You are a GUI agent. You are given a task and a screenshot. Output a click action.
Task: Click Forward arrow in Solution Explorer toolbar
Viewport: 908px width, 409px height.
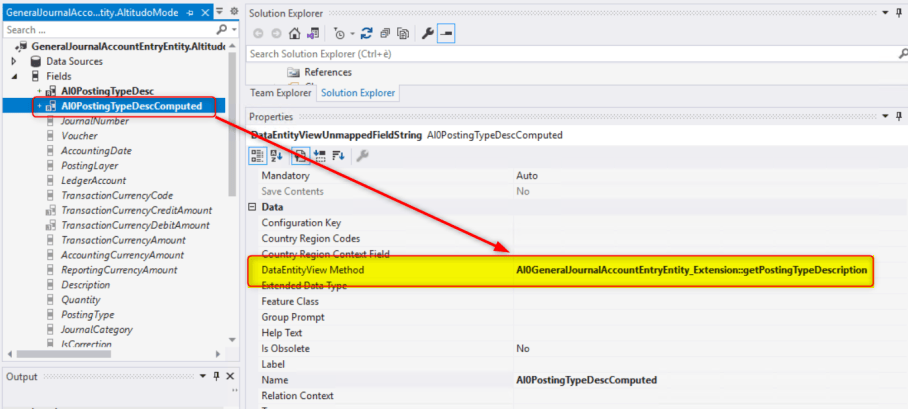(x=276, y=34)
